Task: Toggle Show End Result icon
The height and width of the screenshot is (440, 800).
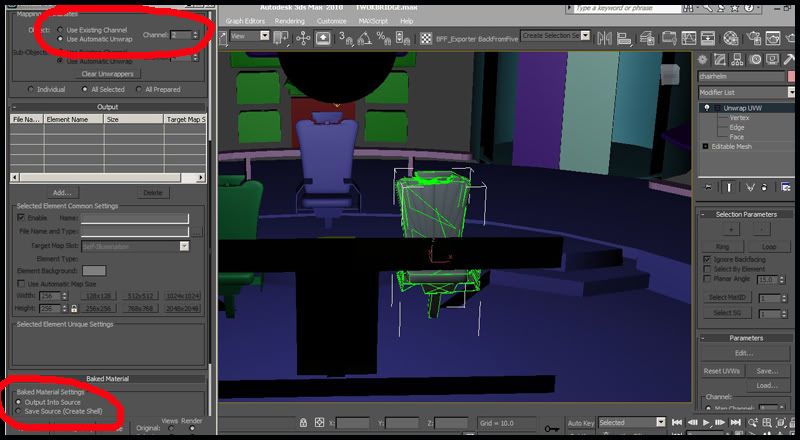Action: [730, 187]
